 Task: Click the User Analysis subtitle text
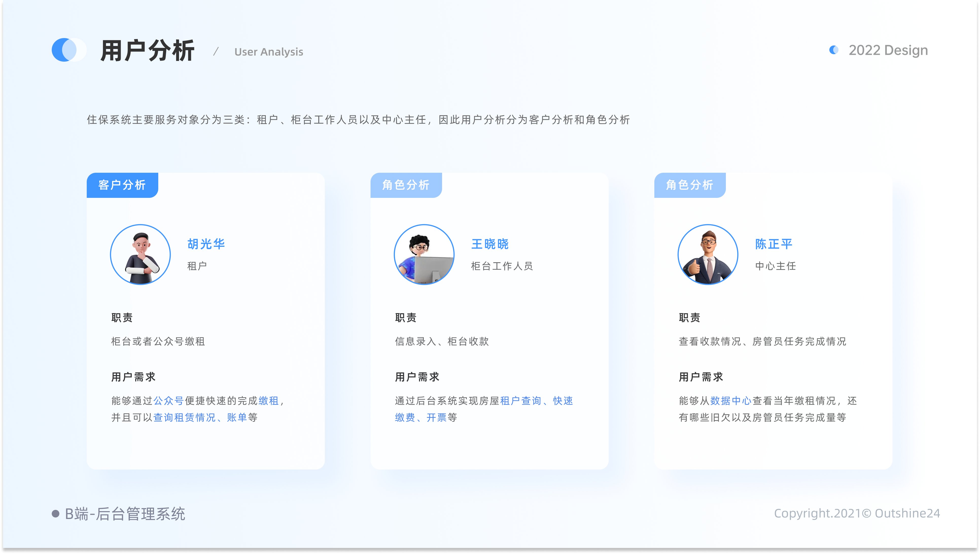tap(268, 52)
